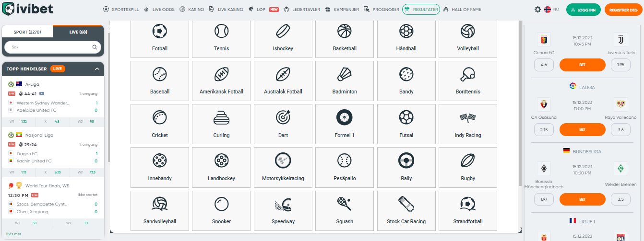
Task: Go to Live Odds
Action: pyautogui.click(x=159, y=9)
